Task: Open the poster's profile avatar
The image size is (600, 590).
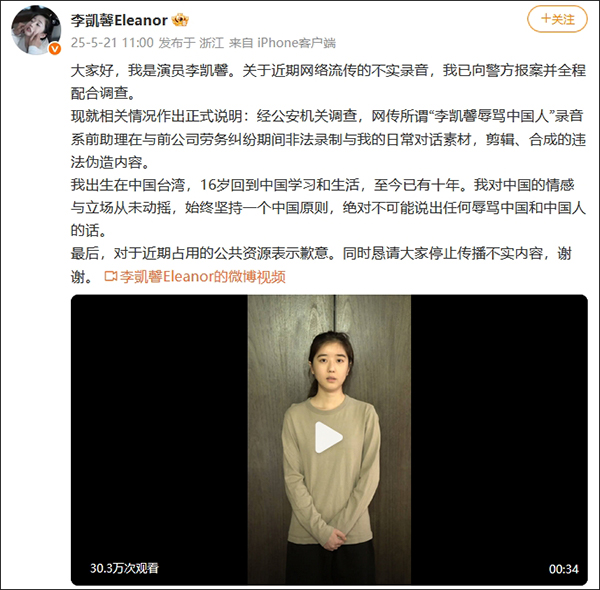Action: [36, 30]
